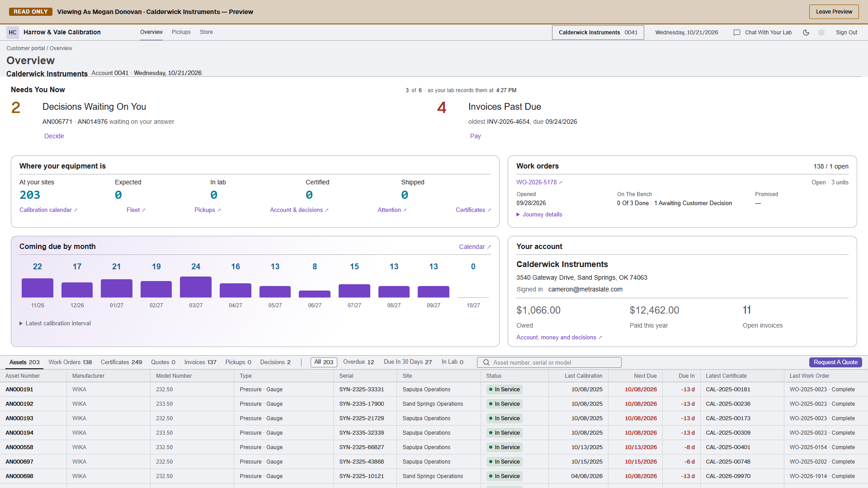
Task: Open settings gear icon in header
Action: pos(821,33)
